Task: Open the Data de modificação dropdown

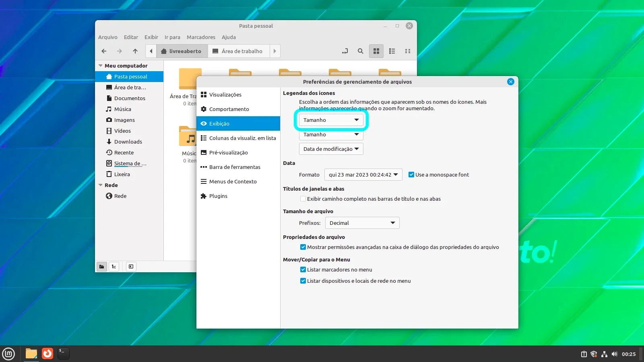Action: (x=331, y=149)
